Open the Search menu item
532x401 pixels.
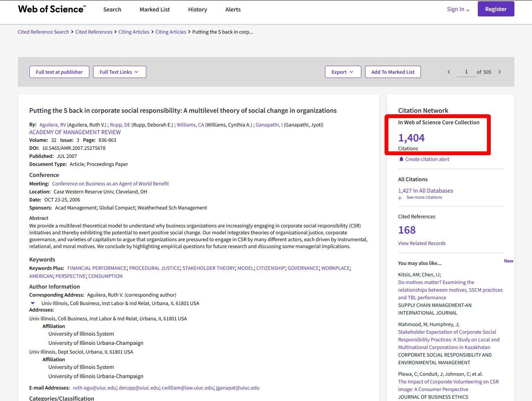pyautogui.click(x=112, y=10)
